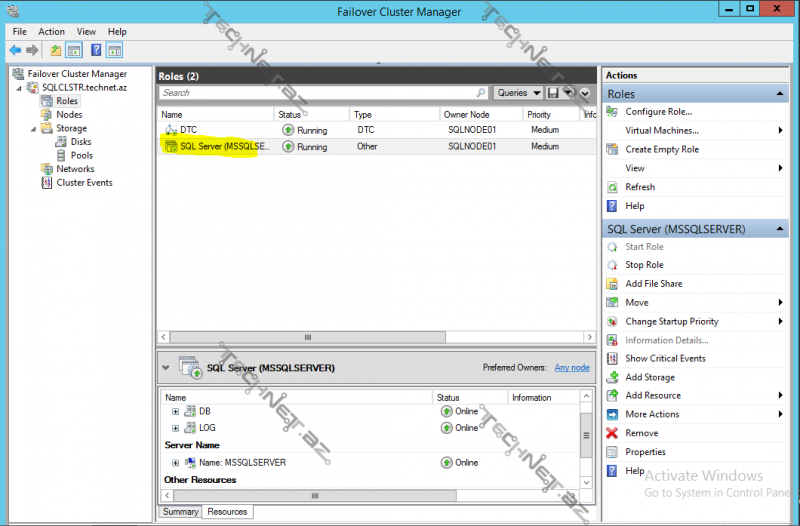Collapse the Storage tree node
The height and width of the screenshot is (526, 800).
coord(33,129)
